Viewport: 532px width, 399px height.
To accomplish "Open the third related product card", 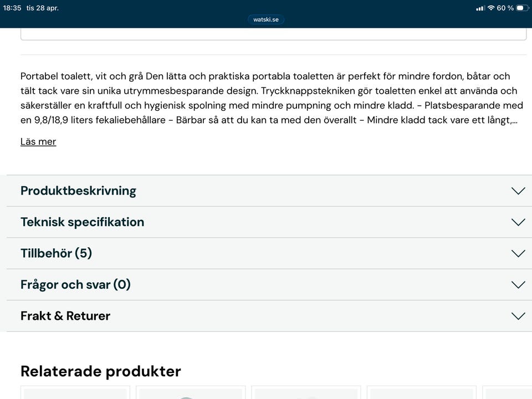I will pos(306,392).
